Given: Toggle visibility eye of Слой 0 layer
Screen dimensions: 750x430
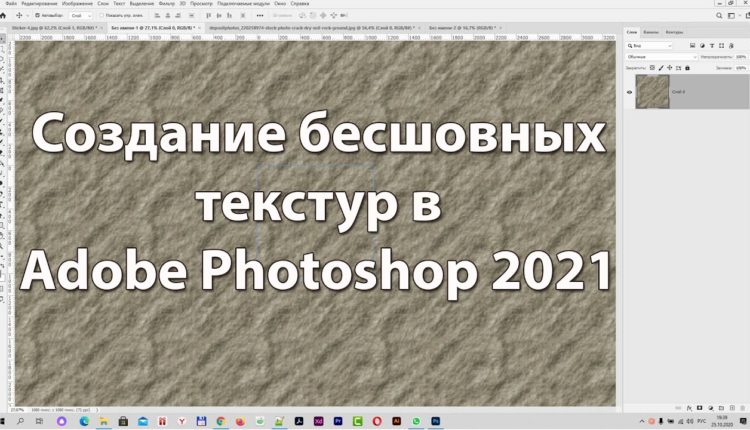Looking at the screenshot, I should tap(629, 92).
